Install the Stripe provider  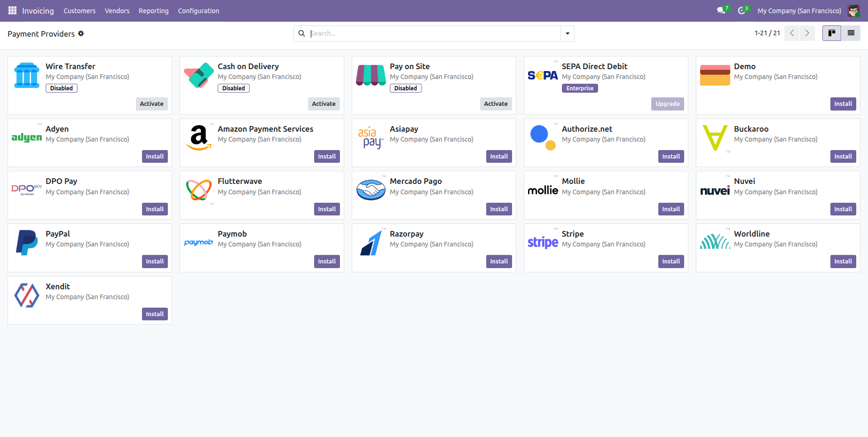pyautogui.click(x=671, y=262)
